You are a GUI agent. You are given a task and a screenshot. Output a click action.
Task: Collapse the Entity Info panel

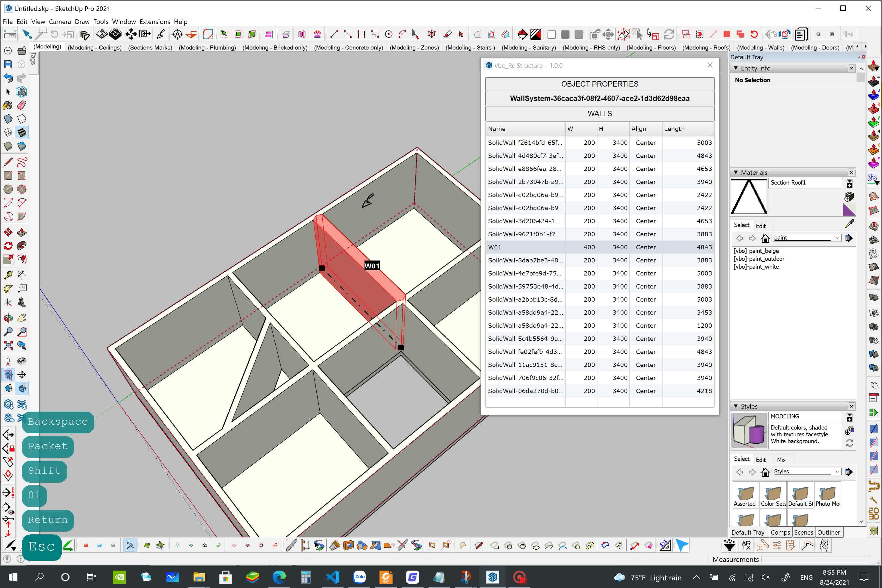click(736, 68)
